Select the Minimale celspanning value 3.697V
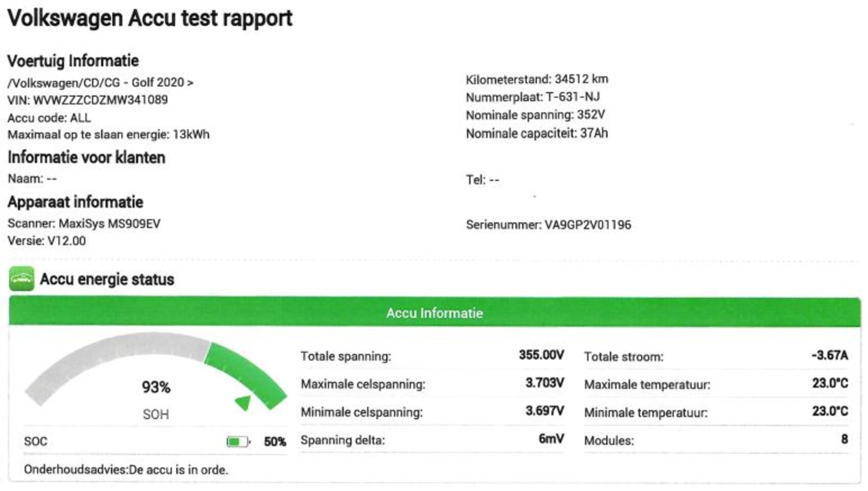The width and height of the screenshot is (868, 491). tap(545, 411)
